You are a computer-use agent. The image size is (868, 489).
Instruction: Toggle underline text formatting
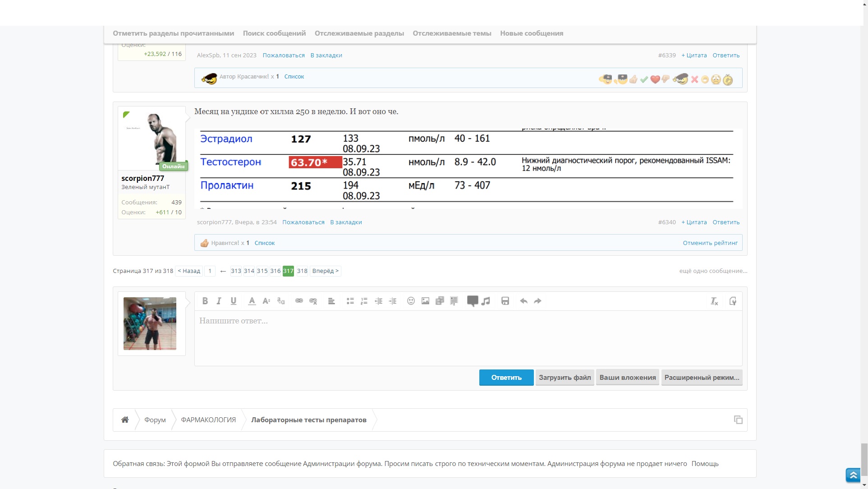point(234,301)
